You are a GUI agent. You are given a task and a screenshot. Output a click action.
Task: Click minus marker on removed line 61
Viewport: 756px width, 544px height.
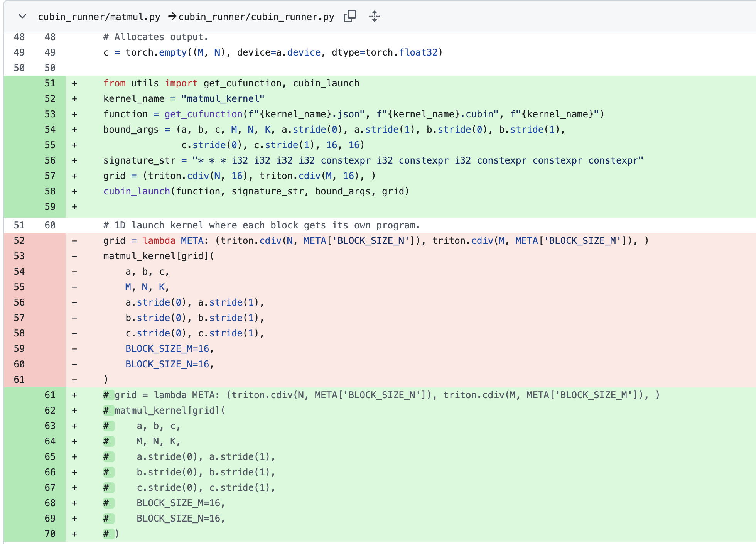(74, 380)
